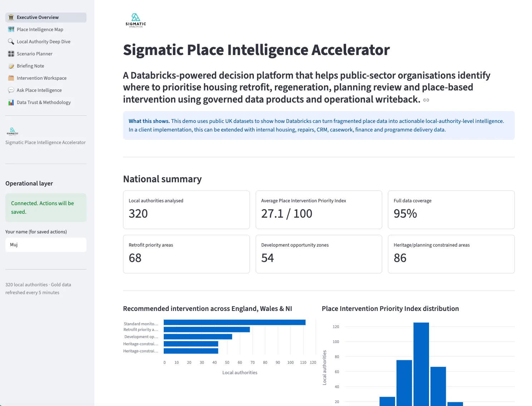
Task: Click the Ask Place Intelligence chat bubble icon
Action: coord(11,90)
